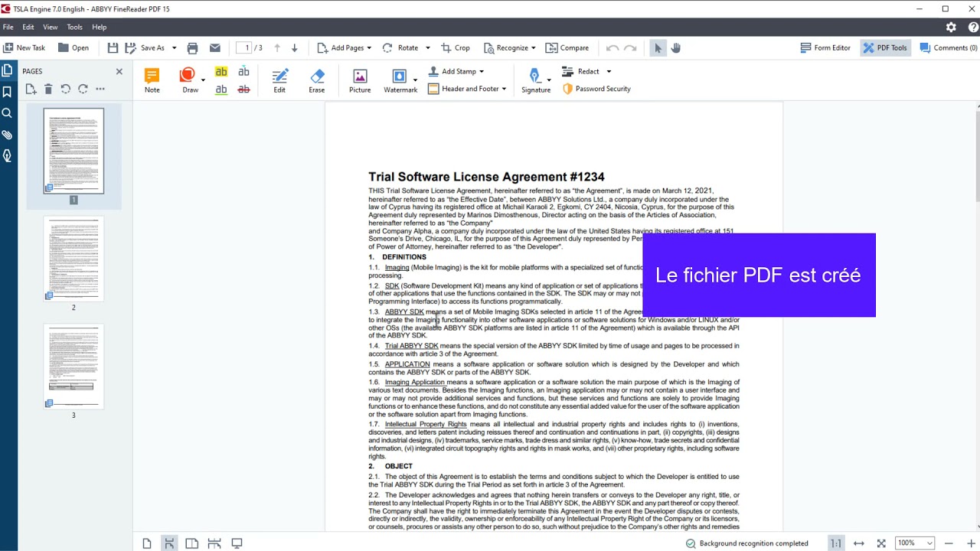
Task: Select page 2 thumbnail
Action: [x=73, y=259]
